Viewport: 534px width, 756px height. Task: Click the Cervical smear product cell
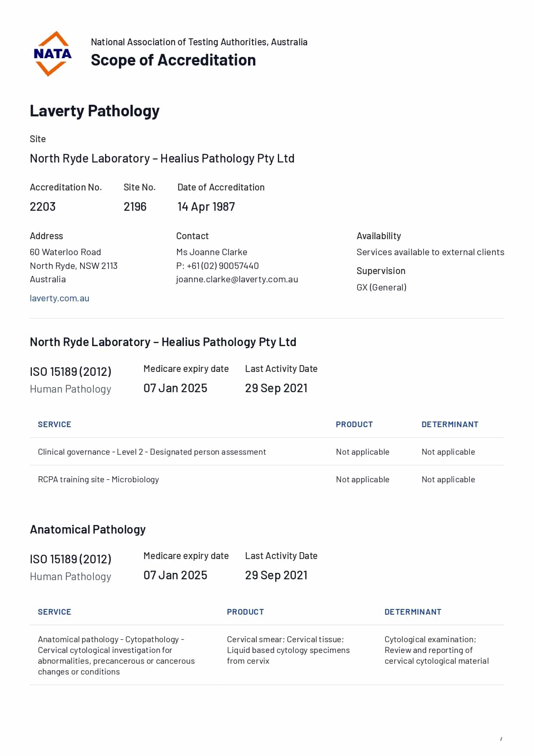click(x=288, y=650)
